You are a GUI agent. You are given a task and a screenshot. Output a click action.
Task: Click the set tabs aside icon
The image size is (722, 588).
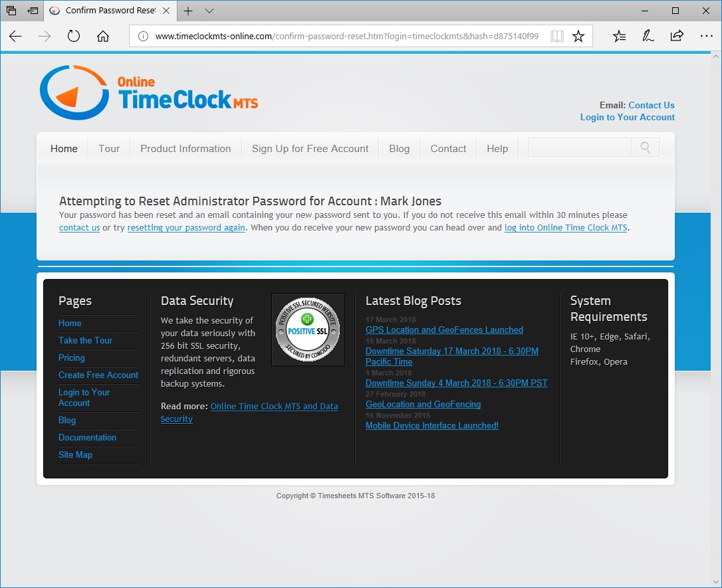tap(33, 11)
